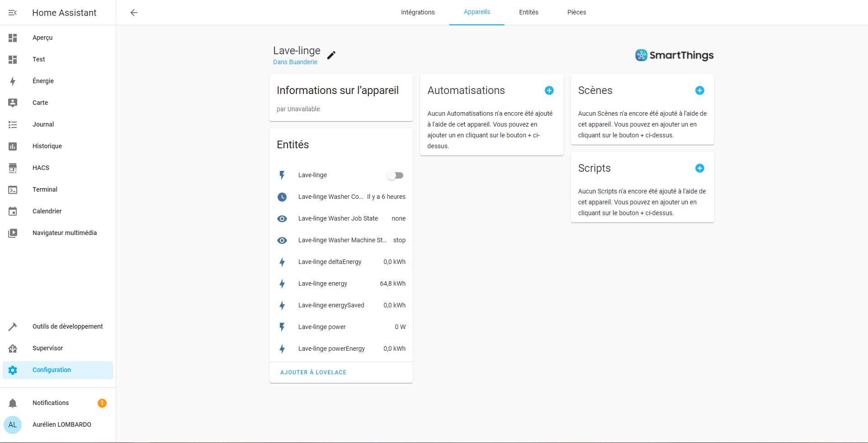Collapse the sidebar with the menu icon

(13, 13)
